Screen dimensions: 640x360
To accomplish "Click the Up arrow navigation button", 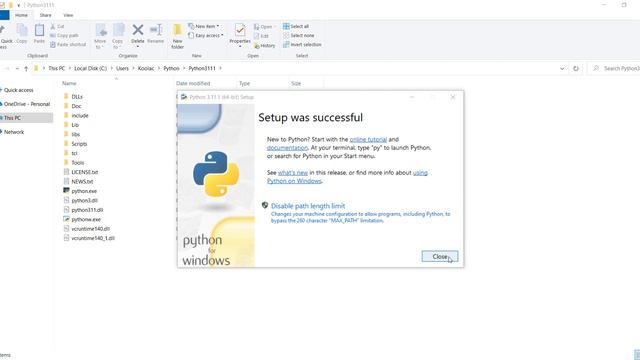I will [x=26, y=69].
